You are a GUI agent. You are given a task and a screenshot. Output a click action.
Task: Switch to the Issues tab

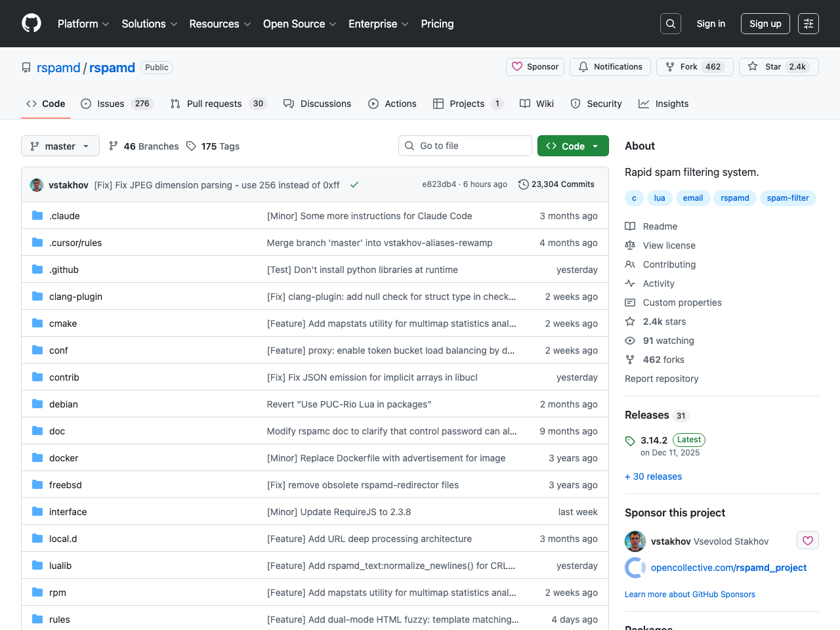tap(110, 104)
